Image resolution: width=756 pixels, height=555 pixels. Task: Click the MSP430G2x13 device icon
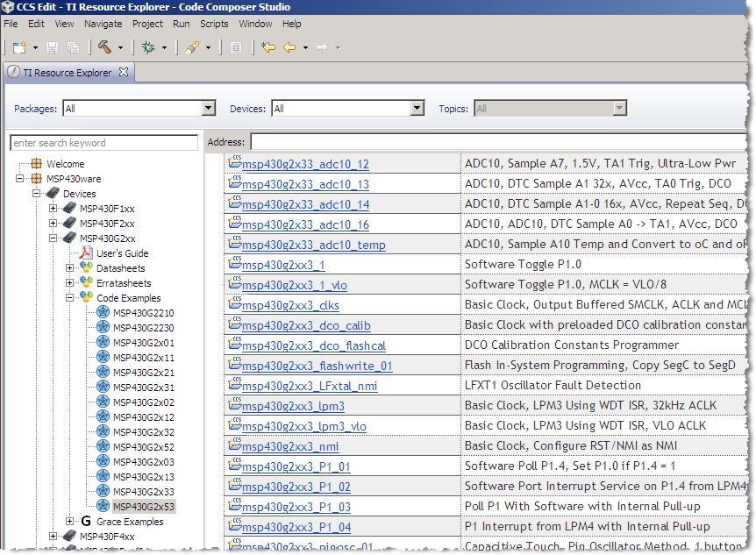[103, 476]
